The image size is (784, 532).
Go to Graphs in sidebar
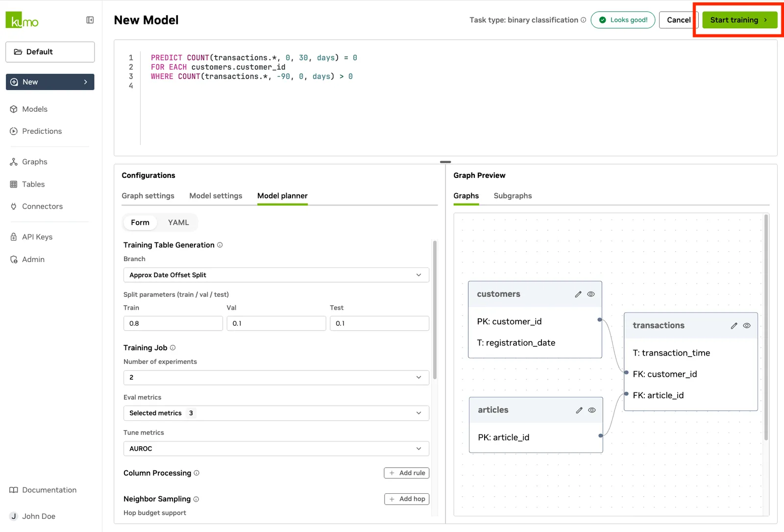(x=34, y=162)
